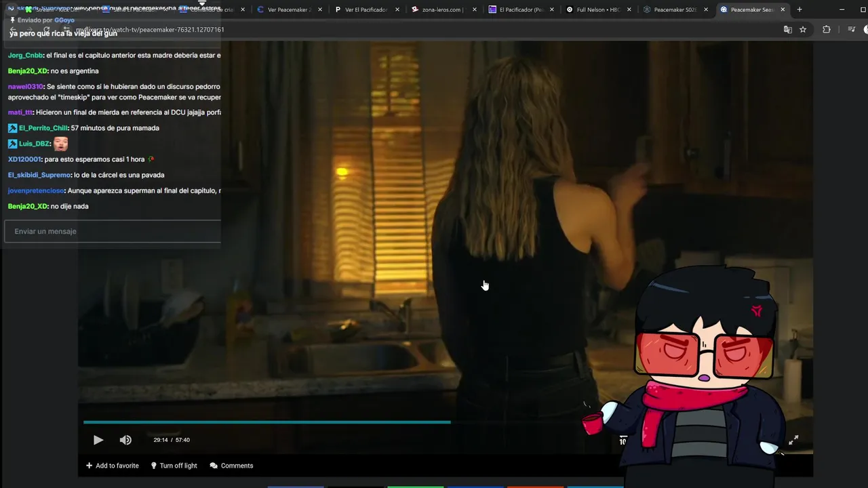The width and height of the screenshot is (868, 488).
Task: Click chat username mati_ttt
Action: click(x=20, y=113)
